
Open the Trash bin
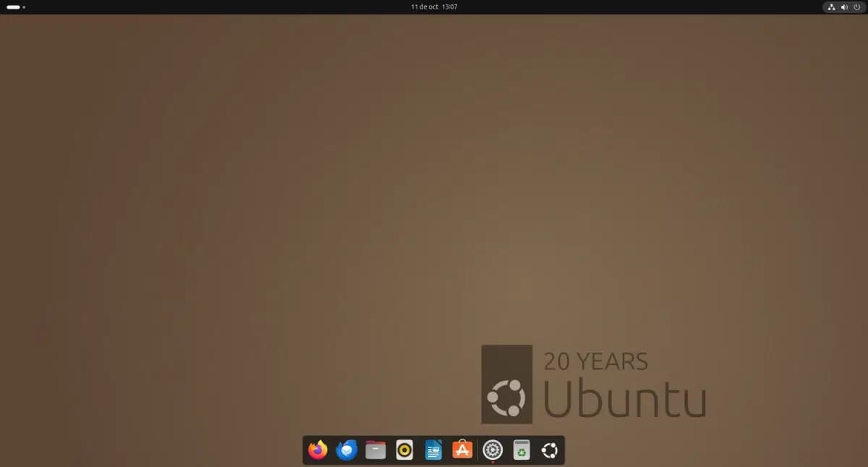[x=522, y=450]
